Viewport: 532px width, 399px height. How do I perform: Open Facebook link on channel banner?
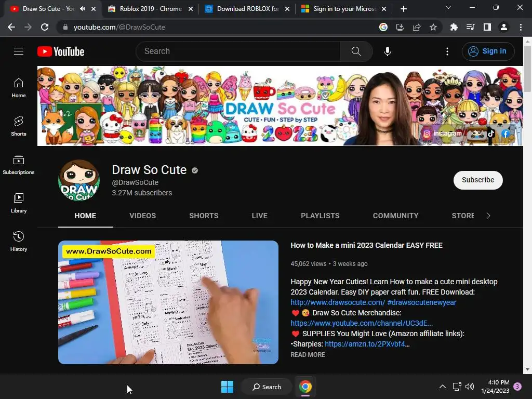[x=506, y=134]
